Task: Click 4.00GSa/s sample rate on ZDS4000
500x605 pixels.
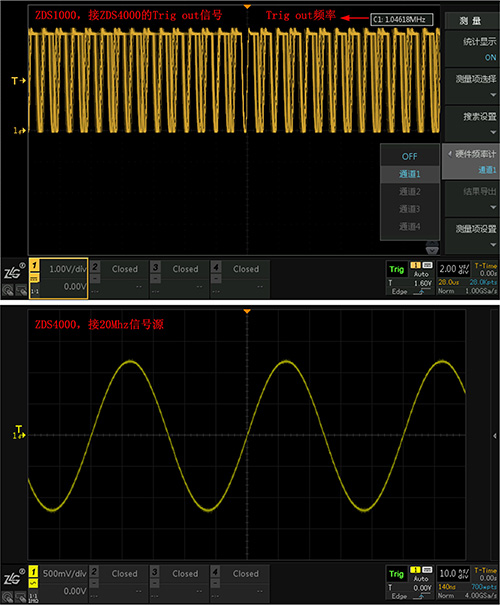Action: coord(481,596)
